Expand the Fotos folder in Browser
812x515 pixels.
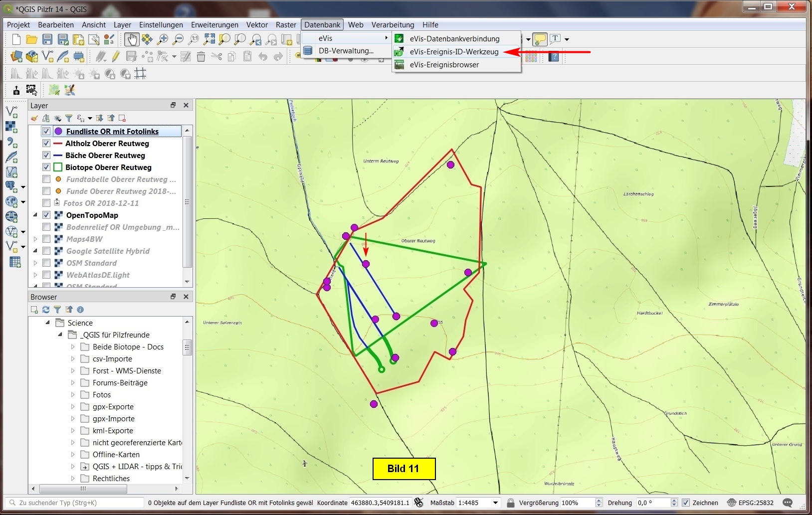pos(73,395)
